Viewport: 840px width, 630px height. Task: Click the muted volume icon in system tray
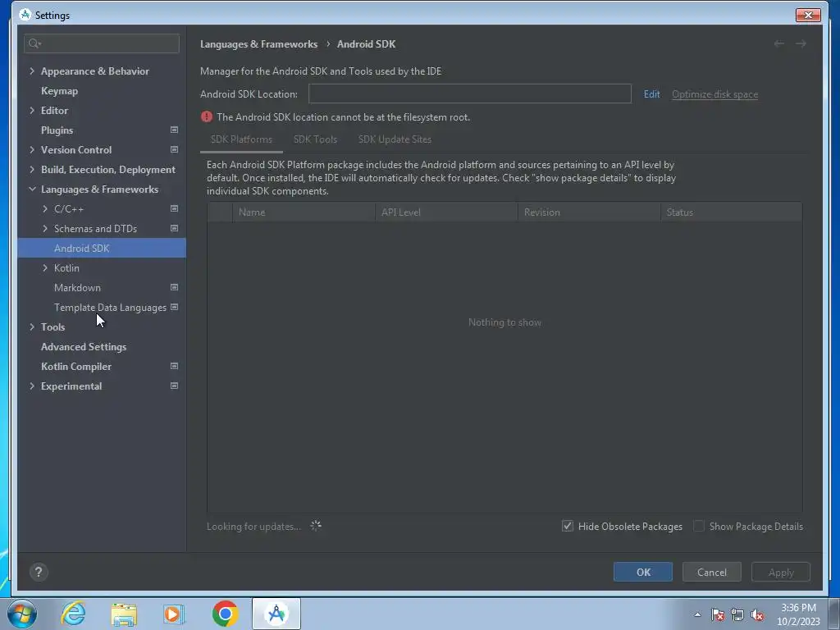757,615
